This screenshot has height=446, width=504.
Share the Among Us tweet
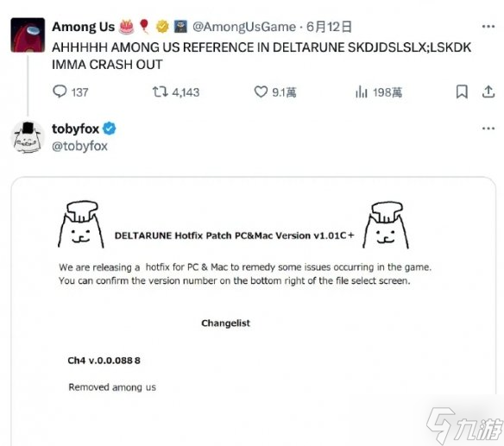(488, 91)
